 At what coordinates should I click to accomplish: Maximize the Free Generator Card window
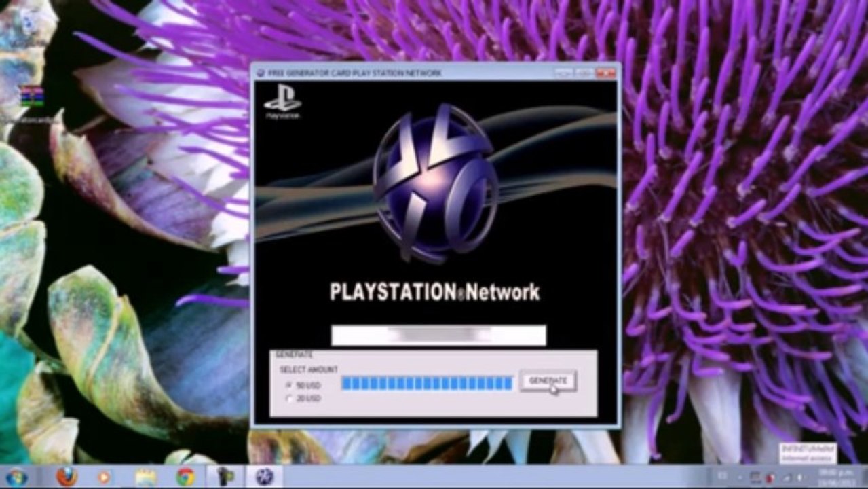coord(584,73)
